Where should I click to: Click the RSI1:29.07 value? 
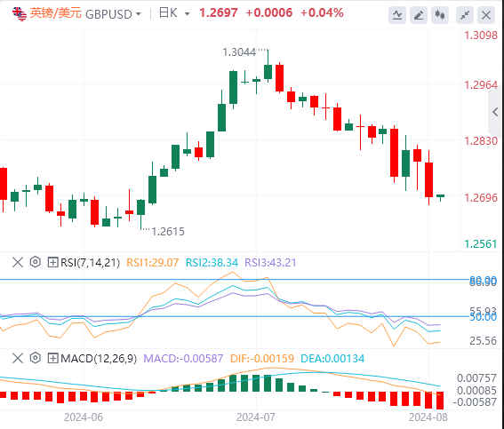152,263
